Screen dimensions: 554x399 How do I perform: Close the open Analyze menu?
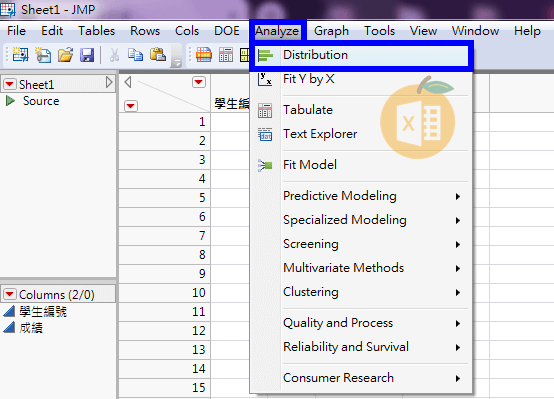click(x=277, y=31)
